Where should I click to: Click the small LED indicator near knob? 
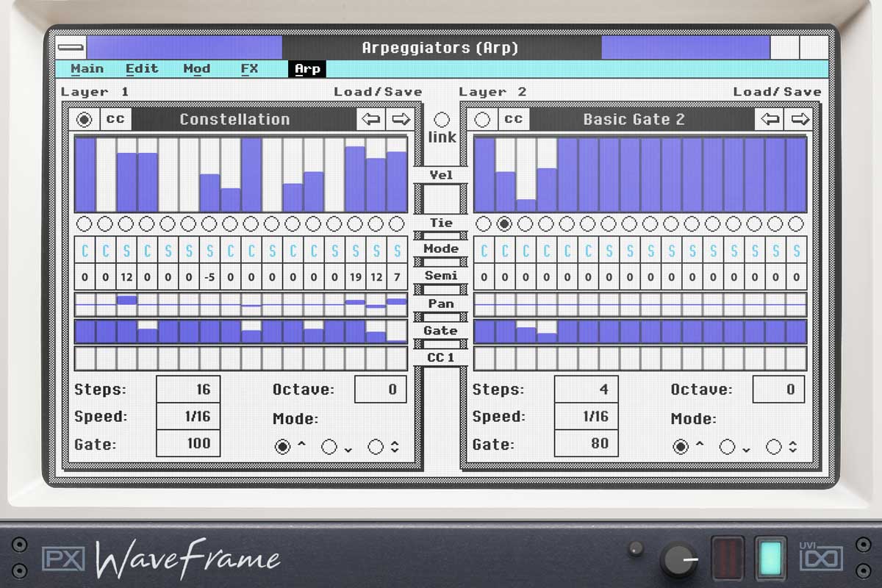pos(636,548)
